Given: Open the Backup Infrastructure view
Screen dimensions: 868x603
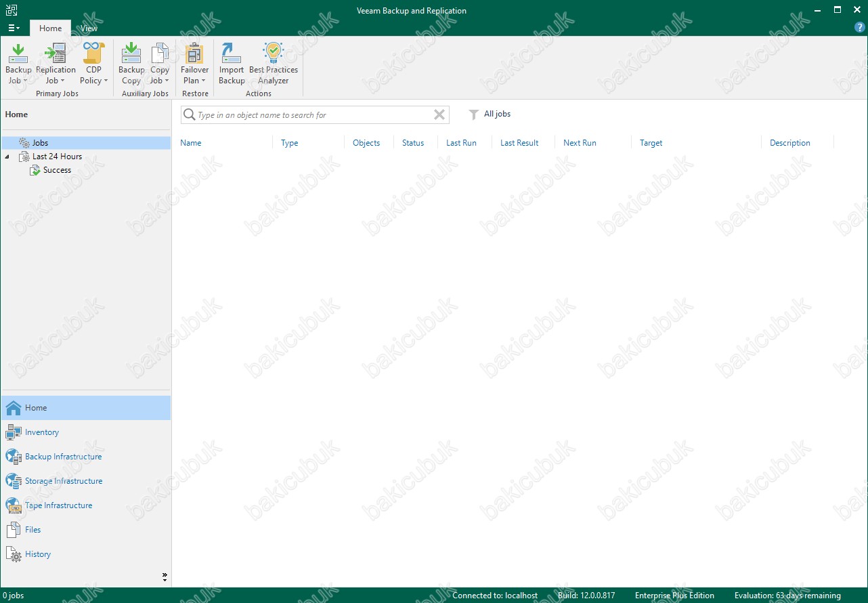Looking at the screenshot, I should coord(63,457).
